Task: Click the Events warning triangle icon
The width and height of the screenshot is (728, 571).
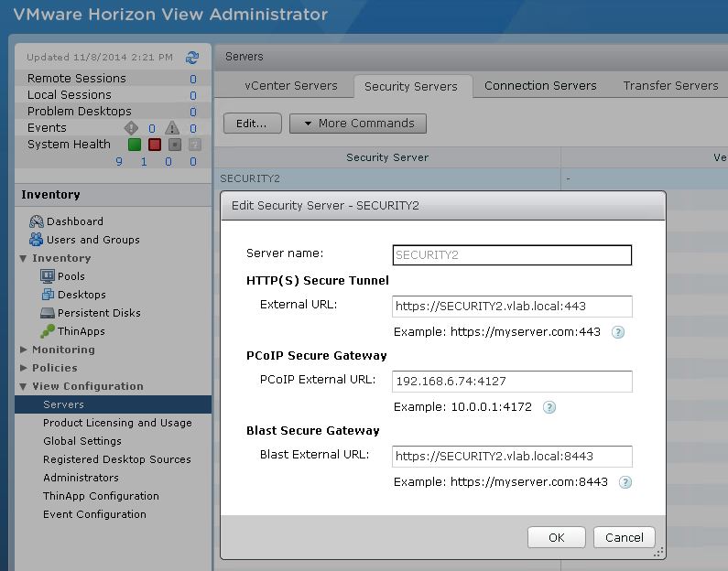Action: (172, 127)
